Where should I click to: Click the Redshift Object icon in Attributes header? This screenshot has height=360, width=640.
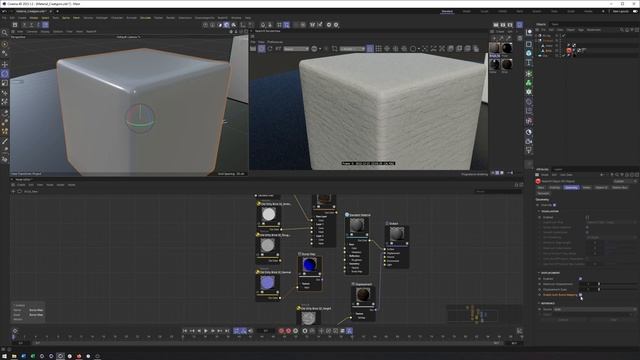(x=538, y=181)
